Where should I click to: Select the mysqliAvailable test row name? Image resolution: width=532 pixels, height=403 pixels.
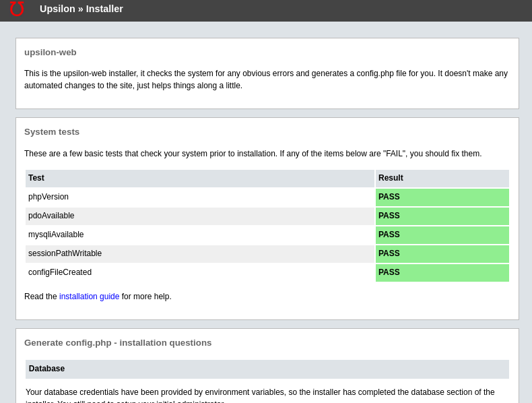(x=56, y=235)
